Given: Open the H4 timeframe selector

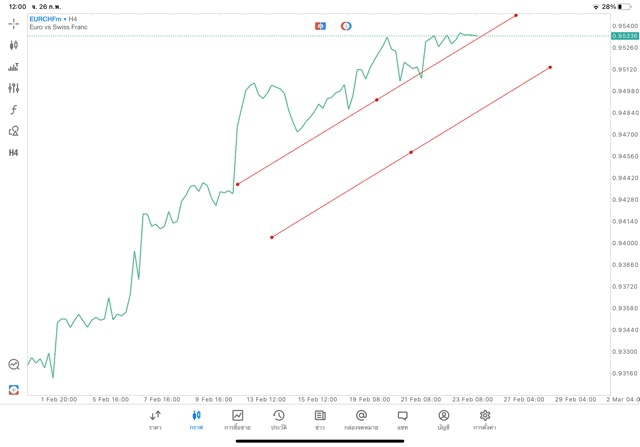Looking at the screenshot, I should pyautogui.click(x=13, y=153).
